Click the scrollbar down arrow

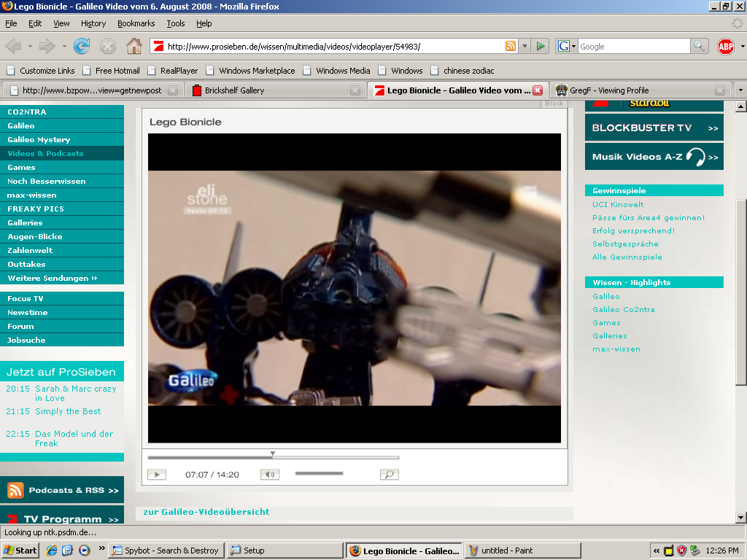pos(741,518)
